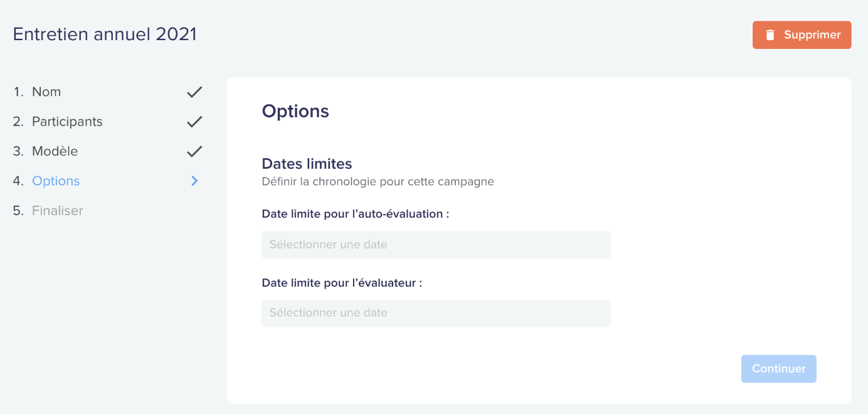Click the Options heading in the card
The width and height of the screenshot is (868, 414).
(295, 111)
